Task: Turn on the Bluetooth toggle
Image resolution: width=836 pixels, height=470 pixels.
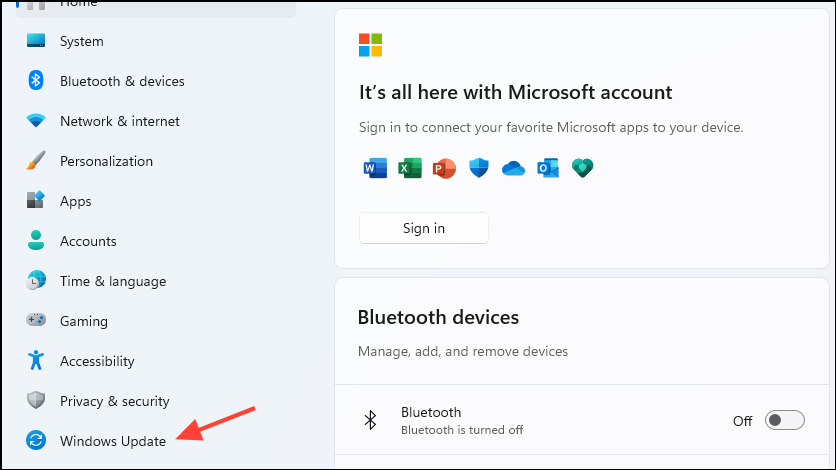Action: 784,420
